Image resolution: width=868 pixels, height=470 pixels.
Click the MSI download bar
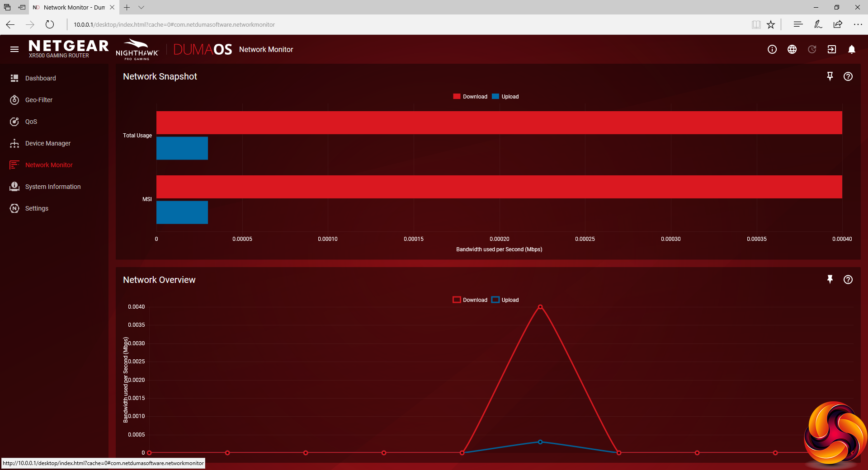[499, 187]
